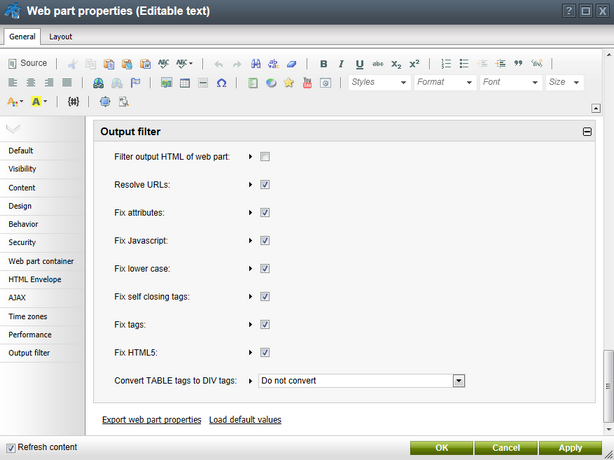
Task: Collapse the Output filter section
Action: 587,132
